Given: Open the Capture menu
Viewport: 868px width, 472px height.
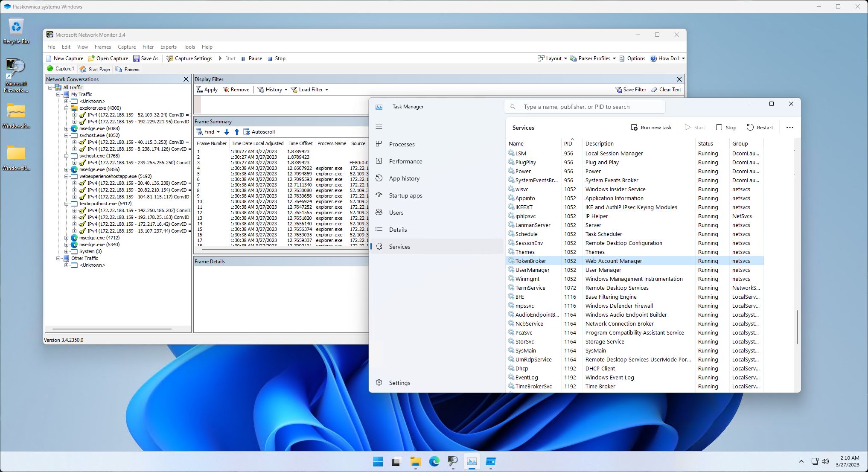Looking at the screenshot, I should [126, 47].
